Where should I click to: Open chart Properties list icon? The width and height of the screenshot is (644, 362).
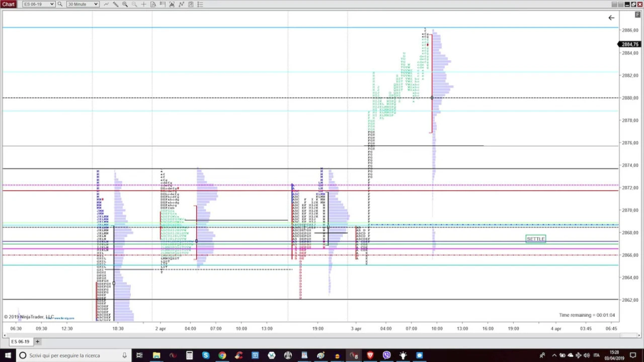(200, 4)
